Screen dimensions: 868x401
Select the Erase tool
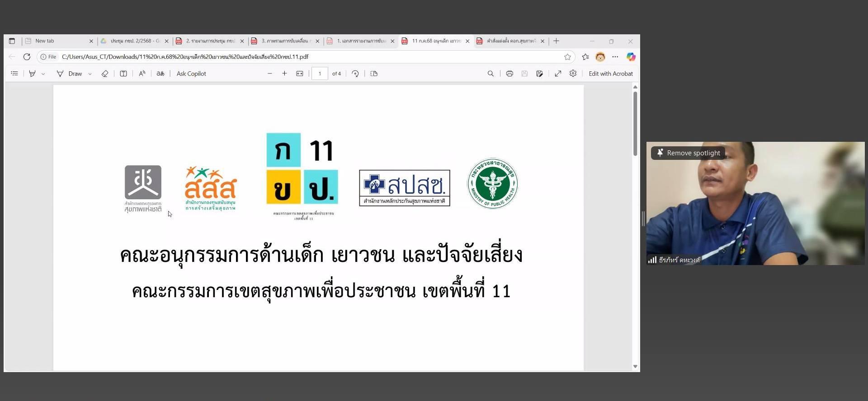tap(105, 74)
